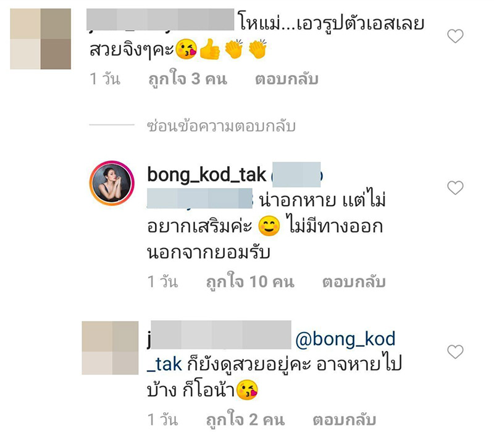Click the @bong_kod mention in the bottom reply

point(345,339)
